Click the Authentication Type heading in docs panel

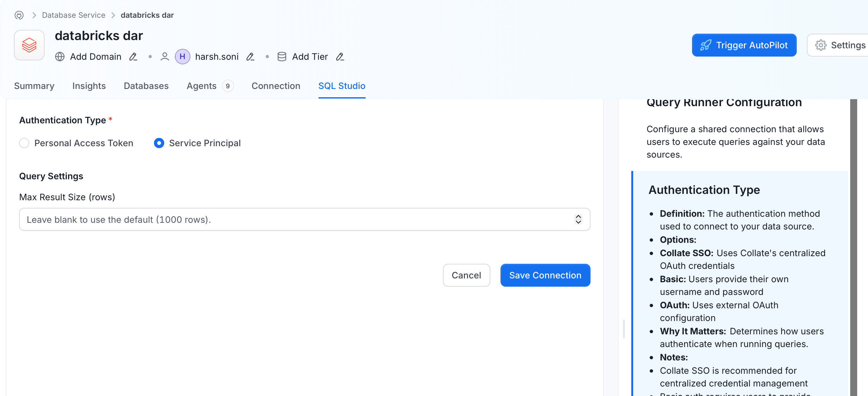704,190
